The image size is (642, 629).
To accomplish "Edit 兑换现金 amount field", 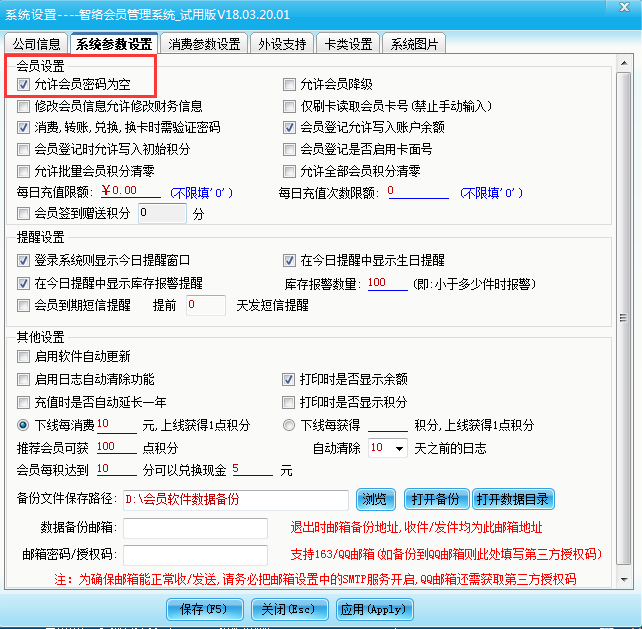I will (x=252, y=469).
